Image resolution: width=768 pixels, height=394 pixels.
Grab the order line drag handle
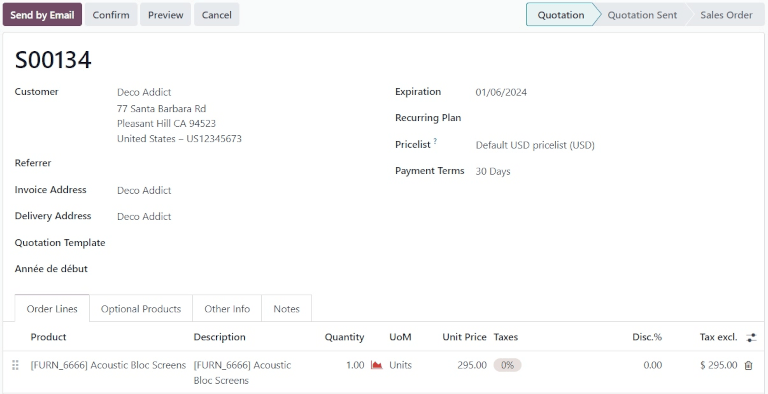[x=15, y=365]
